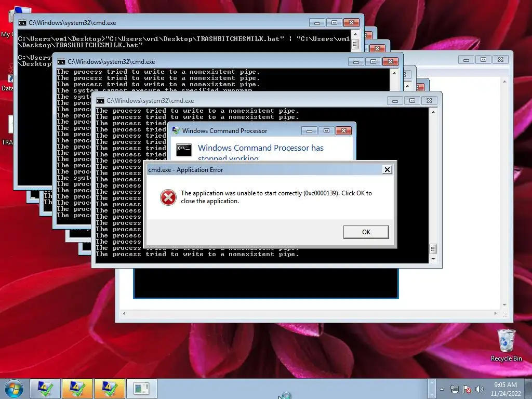Open the volume speaker tray icon
This screenshot has width=532, height=399.
pos(479,389)
